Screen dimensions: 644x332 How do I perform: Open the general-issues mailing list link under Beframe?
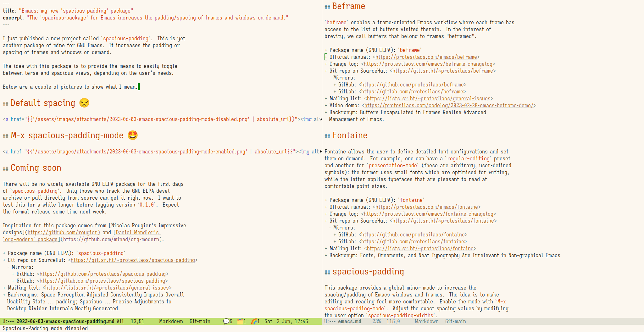tap(429, 98)
